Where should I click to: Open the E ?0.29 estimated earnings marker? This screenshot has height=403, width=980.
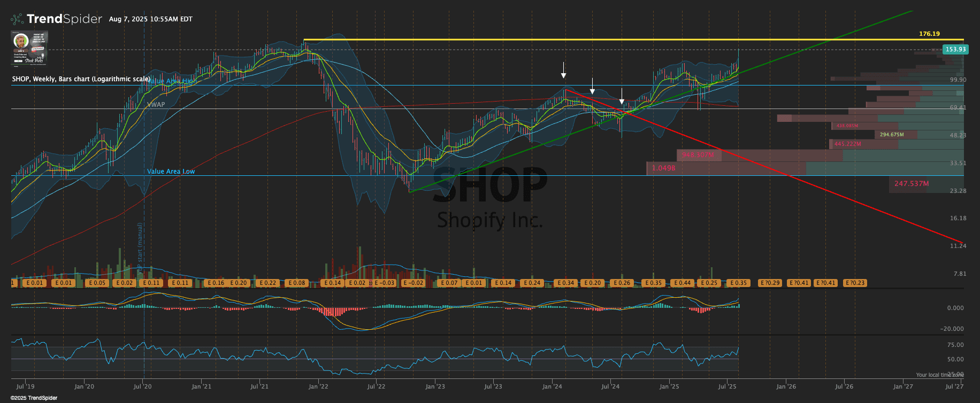770,283
